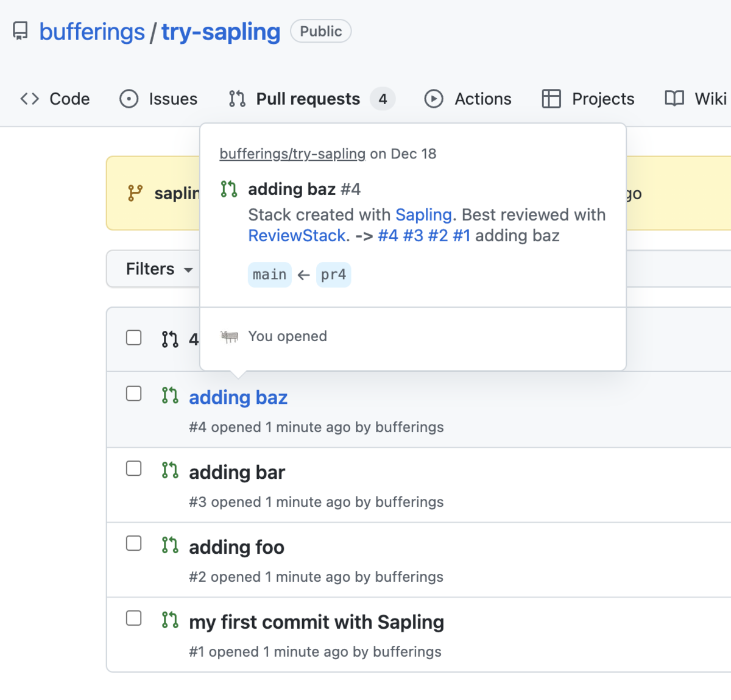Open the ReviewStack link in hovercard
This screenshot has height=700, width=731.
(297, 236)
